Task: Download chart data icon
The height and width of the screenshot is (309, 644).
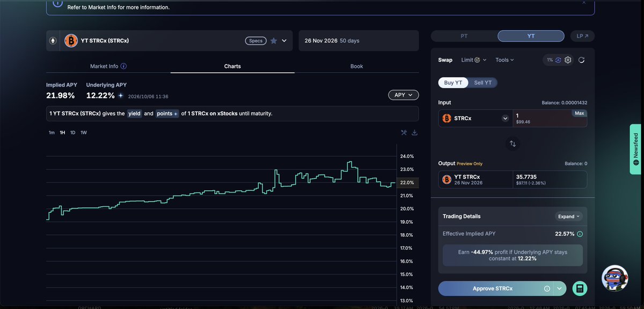Action: point(415,133)
